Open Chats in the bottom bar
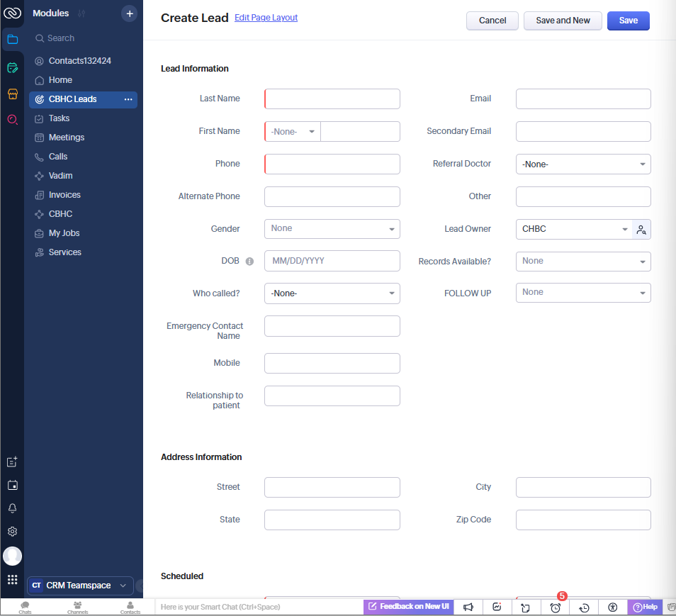The height and width of the screenshot is (616, 676). [25, 607]
